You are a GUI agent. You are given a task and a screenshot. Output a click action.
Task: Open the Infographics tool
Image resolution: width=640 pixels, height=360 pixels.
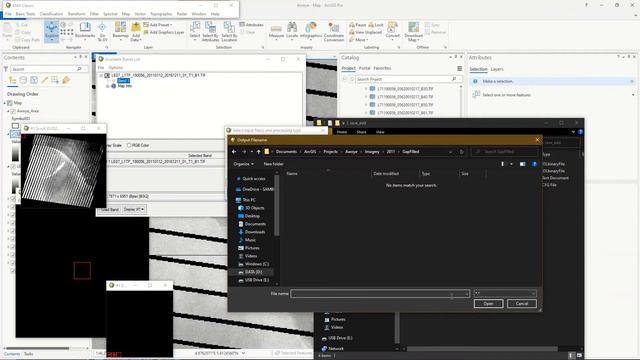[311, 31]
